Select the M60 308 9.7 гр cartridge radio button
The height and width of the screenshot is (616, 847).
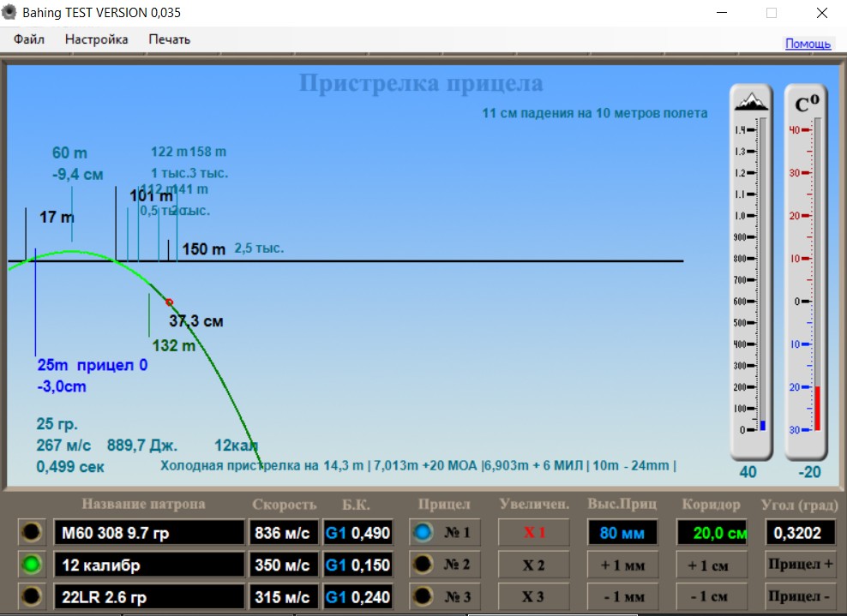(x=33, y=533)
